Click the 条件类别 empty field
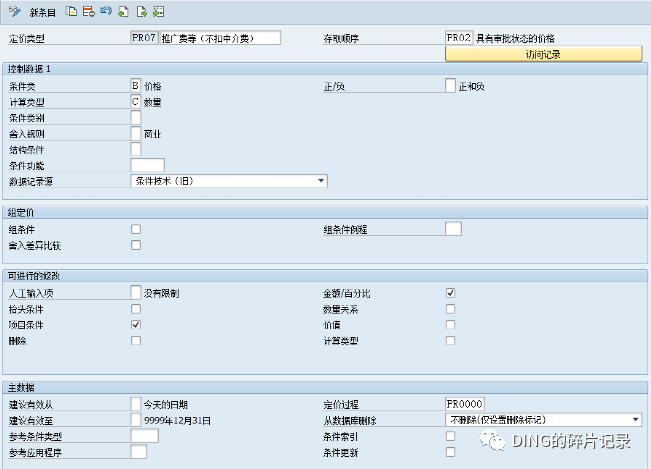 click(136, 117)
